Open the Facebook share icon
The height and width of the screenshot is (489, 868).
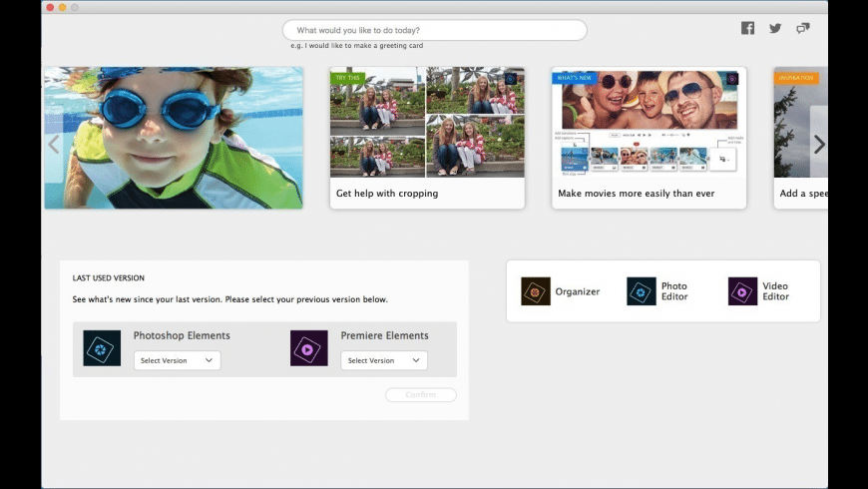747,28
